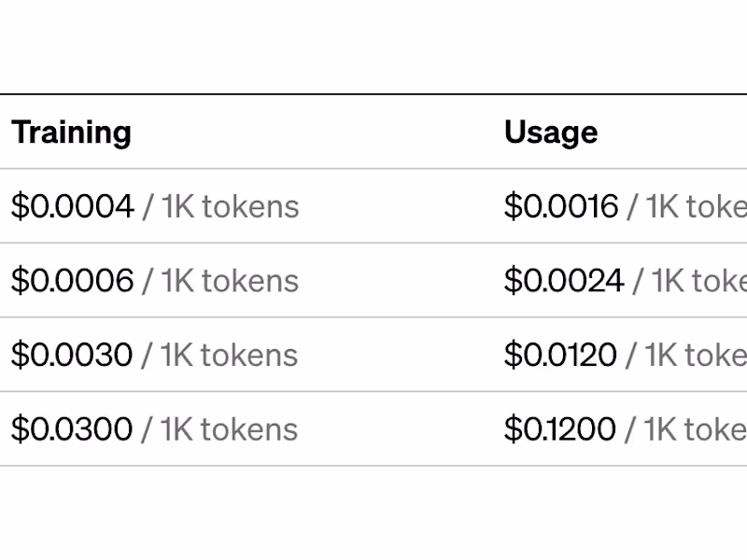
Task: Click the $0.0120 usage price
Action: pyautogui.click(x=560, y=355)
